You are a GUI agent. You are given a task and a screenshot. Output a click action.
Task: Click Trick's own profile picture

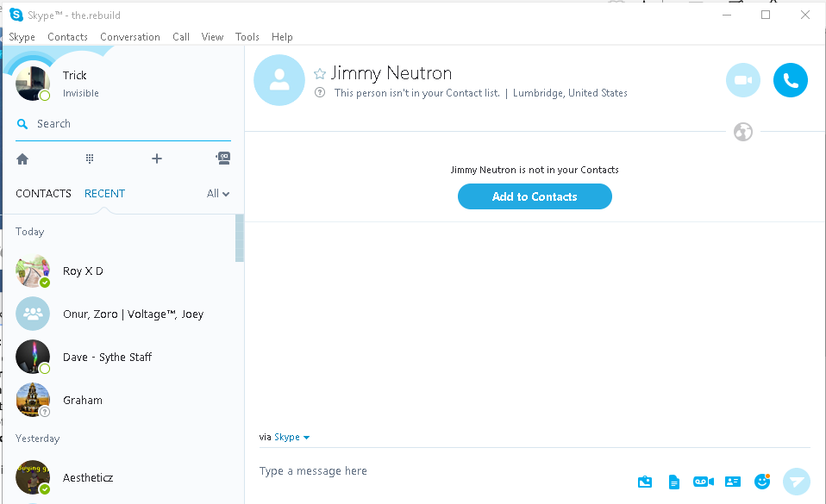click(33, 84)
